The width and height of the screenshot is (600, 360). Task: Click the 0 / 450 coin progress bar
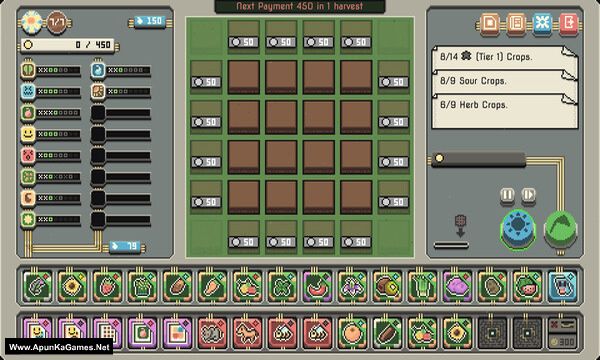(67, 45)
